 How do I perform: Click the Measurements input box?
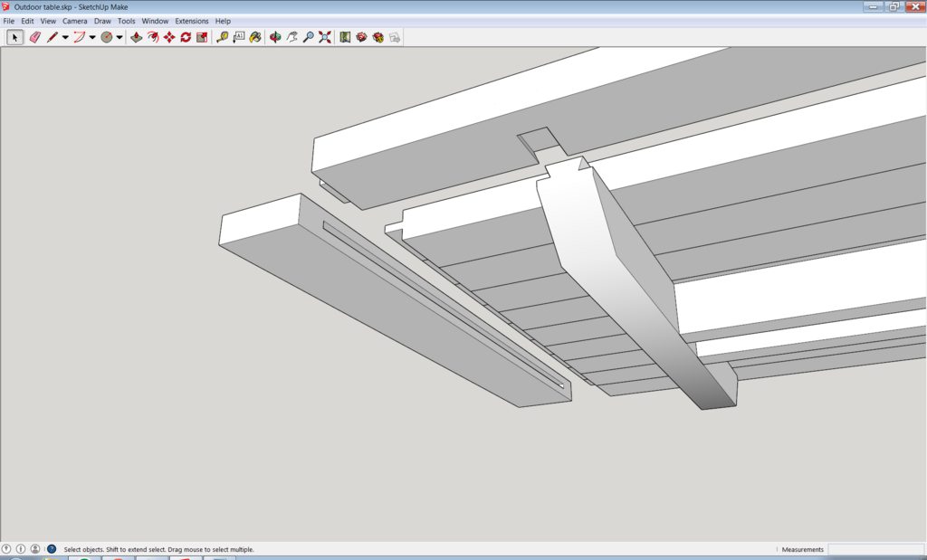coord(876,549)
